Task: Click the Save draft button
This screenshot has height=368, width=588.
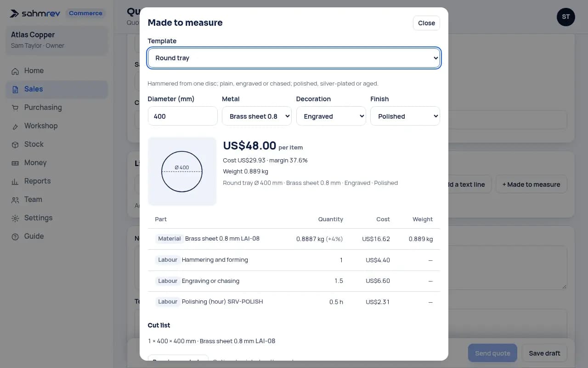Action: (x=544, y=353)
